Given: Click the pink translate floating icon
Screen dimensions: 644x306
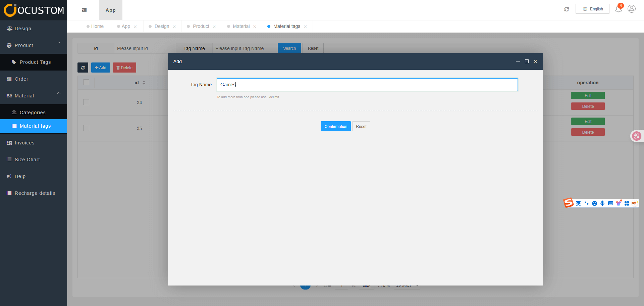Looking at the screenshot, I should pyautogui.click(x=636, y=136).
